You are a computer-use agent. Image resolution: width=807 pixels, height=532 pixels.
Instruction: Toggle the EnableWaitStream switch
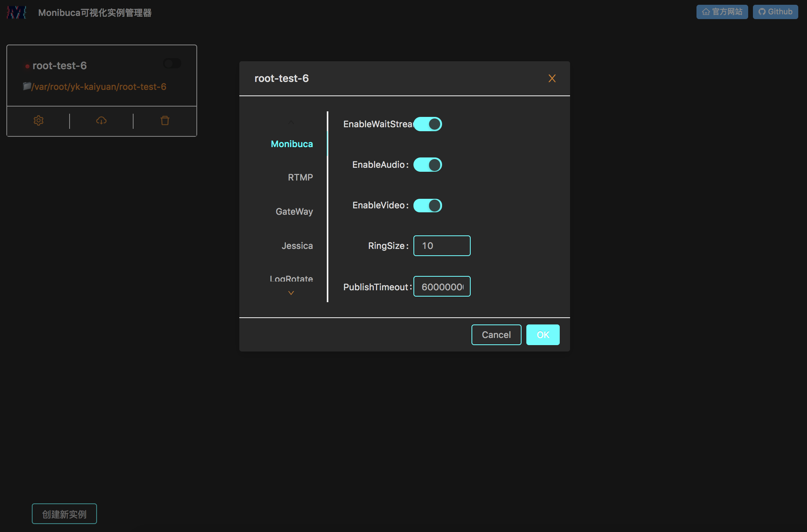(428, 124)
